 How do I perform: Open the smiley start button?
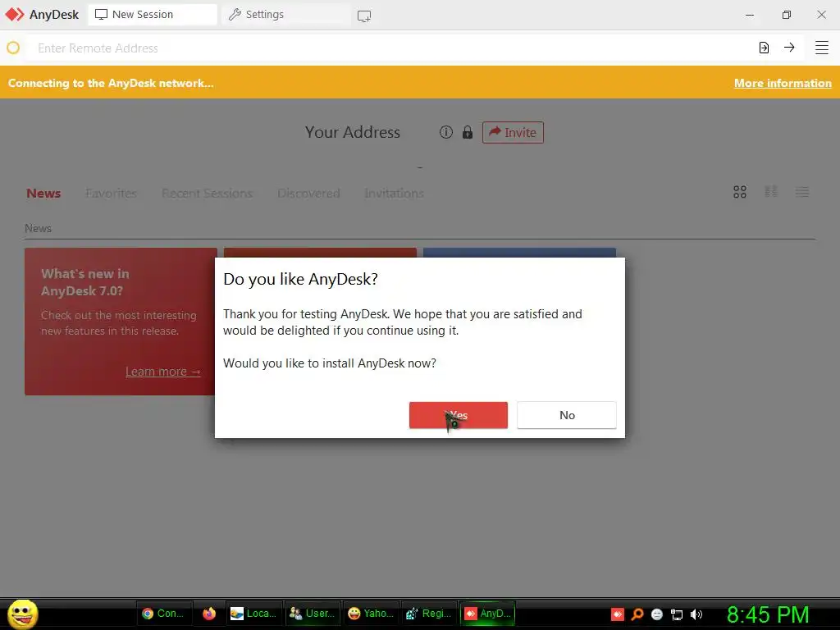(x=22, y=614)
